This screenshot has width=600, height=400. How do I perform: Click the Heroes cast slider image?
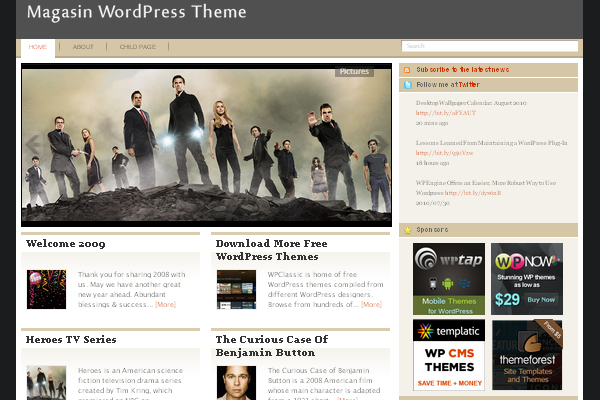206,145
